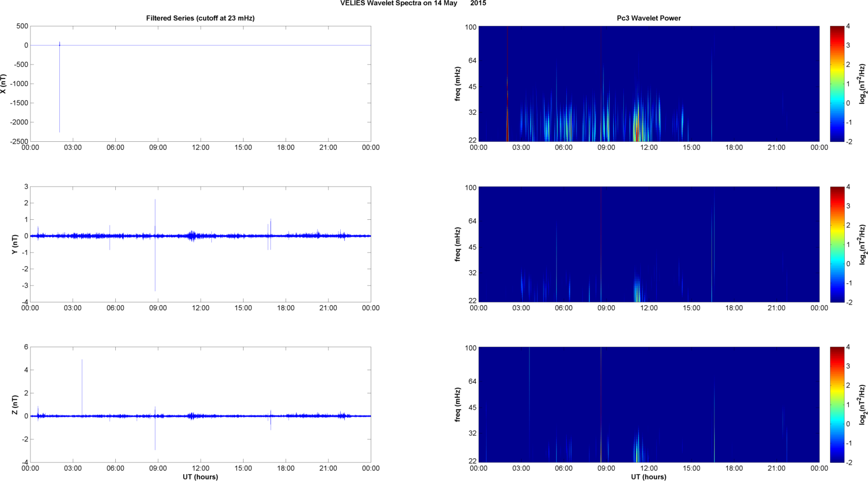This screenshot has height=481, width=868.
Task: Click the '12:00' tick under the X plot
Action: click(x=201, y=148)
